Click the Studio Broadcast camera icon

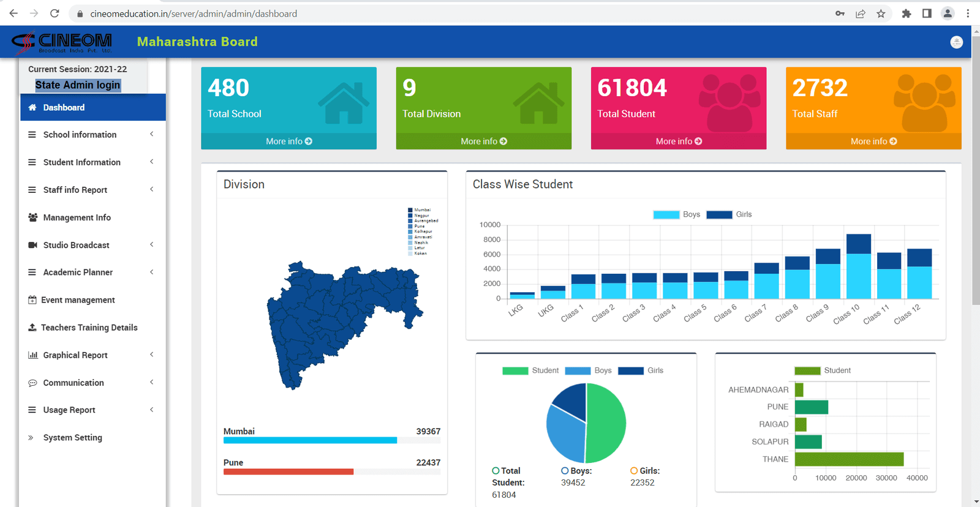(x=32, y=245)
